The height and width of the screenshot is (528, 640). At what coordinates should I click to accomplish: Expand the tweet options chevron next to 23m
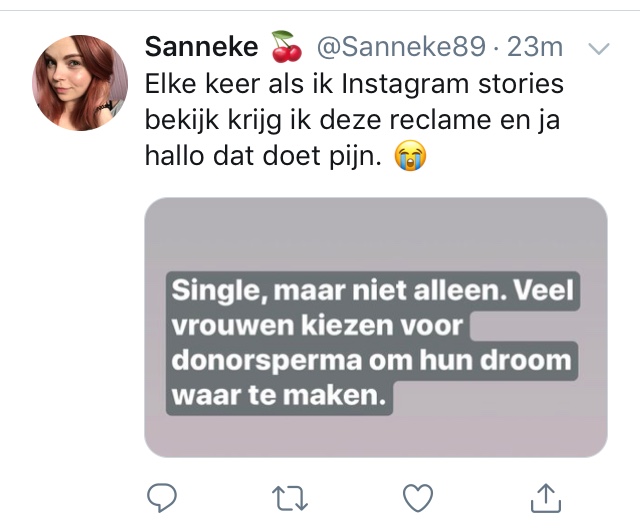pos(599,49)
